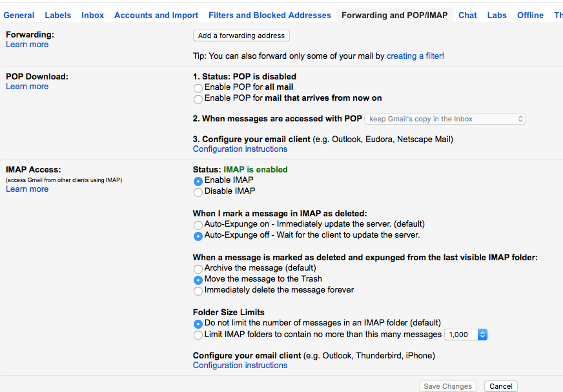Screen dimensions: 563x392
Task: Open POP Configuration instructions link
Action: coord(240,149)
